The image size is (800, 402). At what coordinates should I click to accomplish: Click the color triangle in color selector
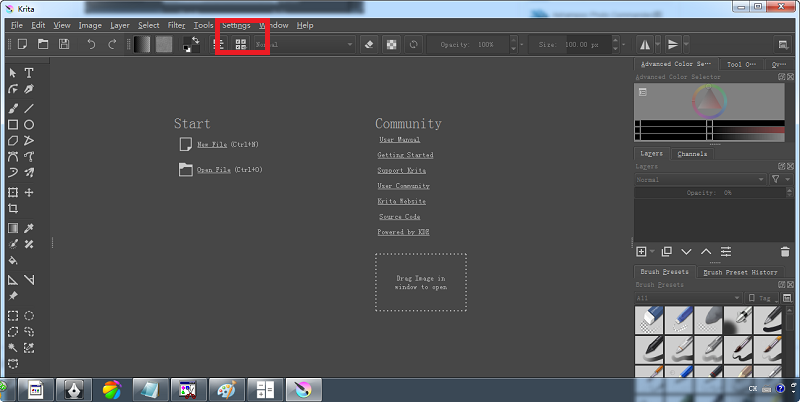pyautogui.click(x=708, y=101)
